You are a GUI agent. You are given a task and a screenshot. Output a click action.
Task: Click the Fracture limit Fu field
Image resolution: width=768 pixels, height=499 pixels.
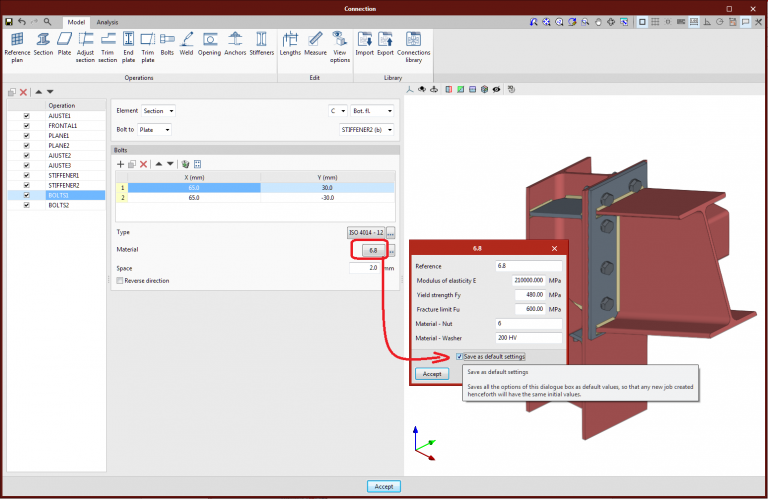pos(530,309)
